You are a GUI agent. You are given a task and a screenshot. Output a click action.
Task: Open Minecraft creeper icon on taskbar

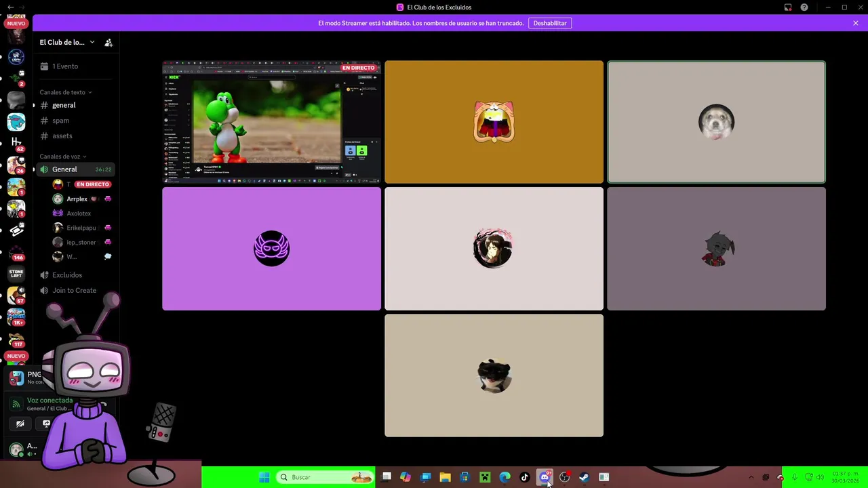tap(485, 477)
